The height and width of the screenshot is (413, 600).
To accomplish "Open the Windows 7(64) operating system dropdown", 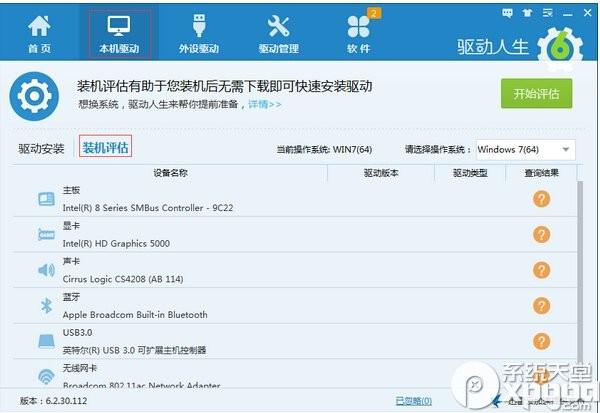I will pos(525,149).
